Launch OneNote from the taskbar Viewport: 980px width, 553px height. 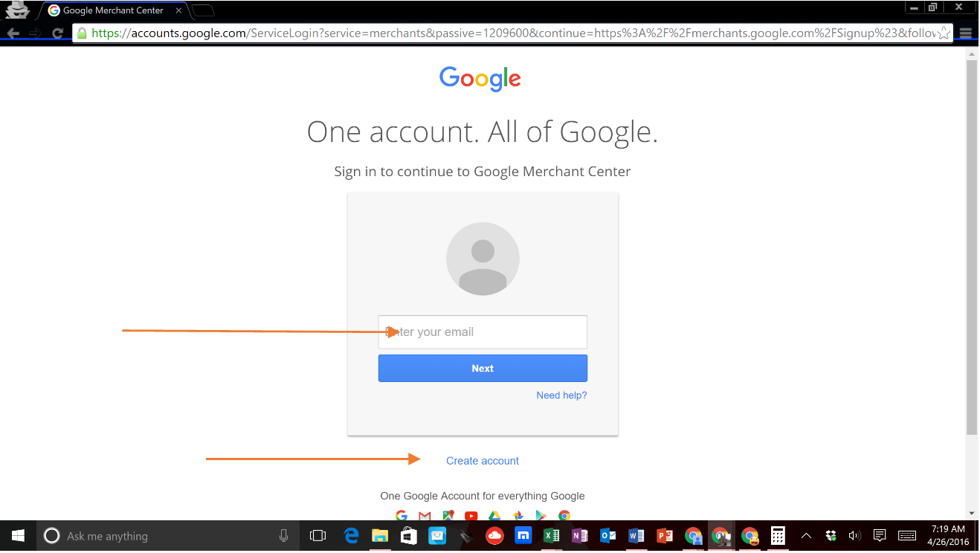pyautogui.click(x=580, y=536)
